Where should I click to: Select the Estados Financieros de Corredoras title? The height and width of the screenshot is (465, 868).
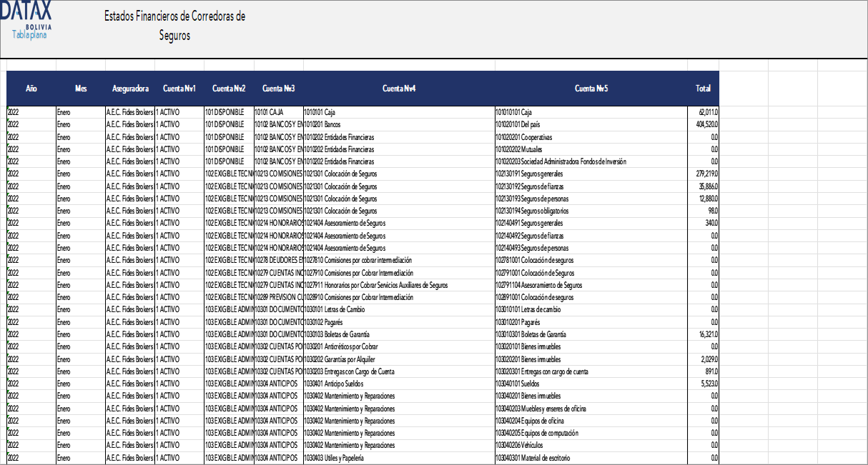[x=174, y=26]
